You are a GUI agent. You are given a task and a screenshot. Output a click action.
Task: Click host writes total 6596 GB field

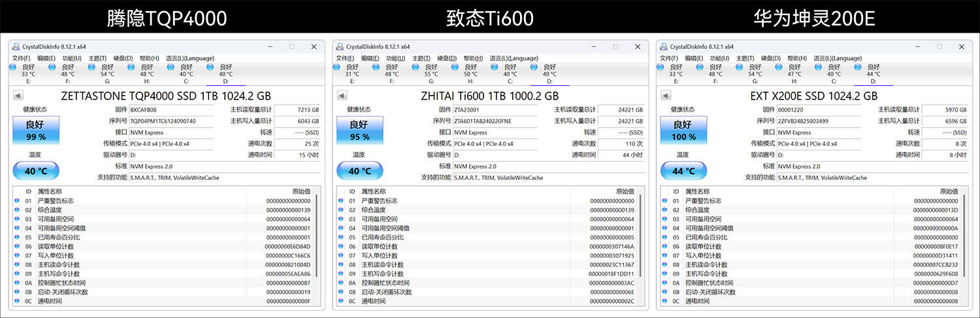(x=946, y=121)
